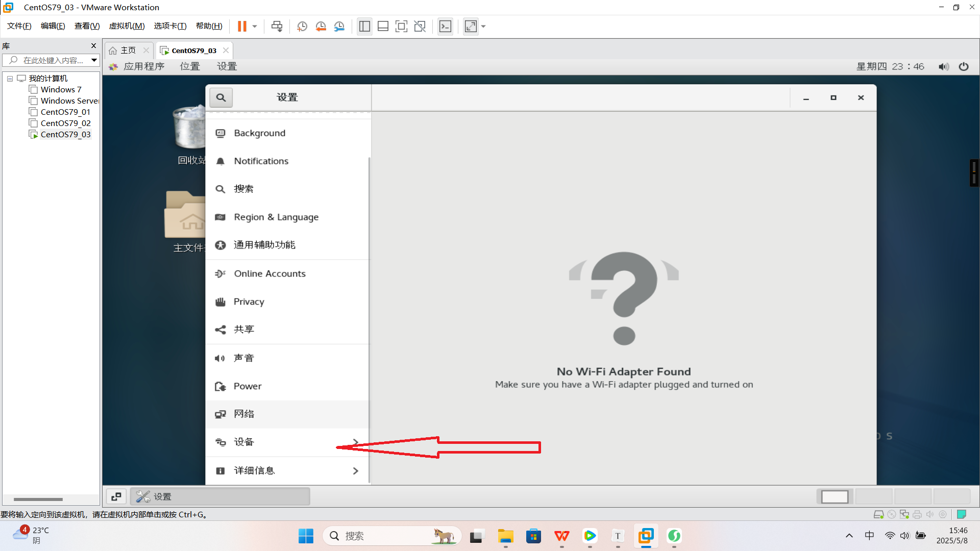Image resolution: width=980 pixels, height=551 pixels.
Task: Click the VMware pause virtual machine icon
Action: coord(242,26)
